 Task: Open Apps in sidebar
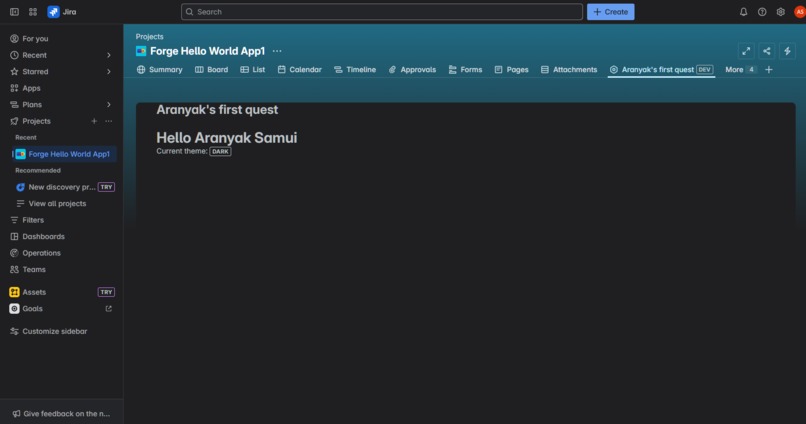coord(62,88)
